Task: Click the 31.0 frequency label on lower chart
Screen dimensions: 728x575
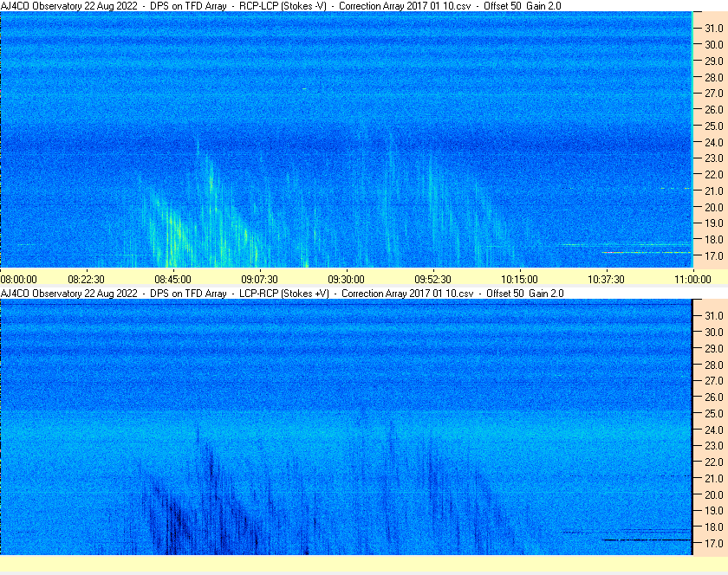Action: [x=714, y=315]
